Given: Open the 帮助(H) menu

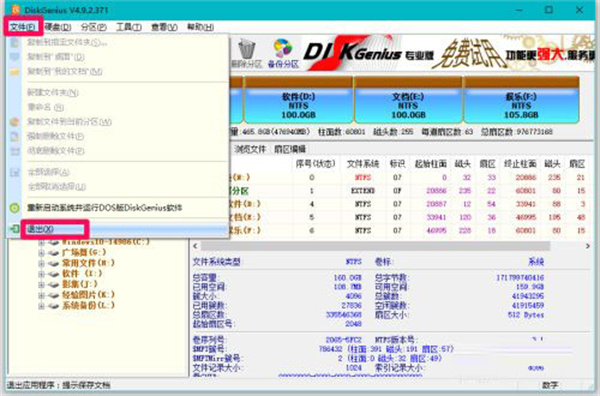Looking at the screenshot, I should pyautogui.click(x=200, y=27).
